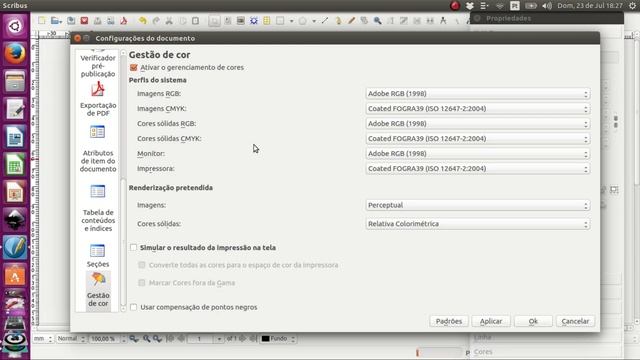Select the Render Frame gear tool
The image size is (640, 360).
[253, 20]
